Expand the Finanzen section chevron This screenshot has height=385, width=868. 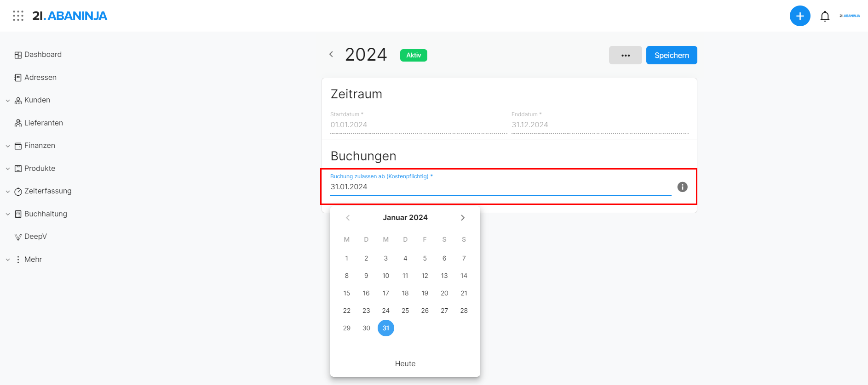pyautogui.click(x=8, y=146)
